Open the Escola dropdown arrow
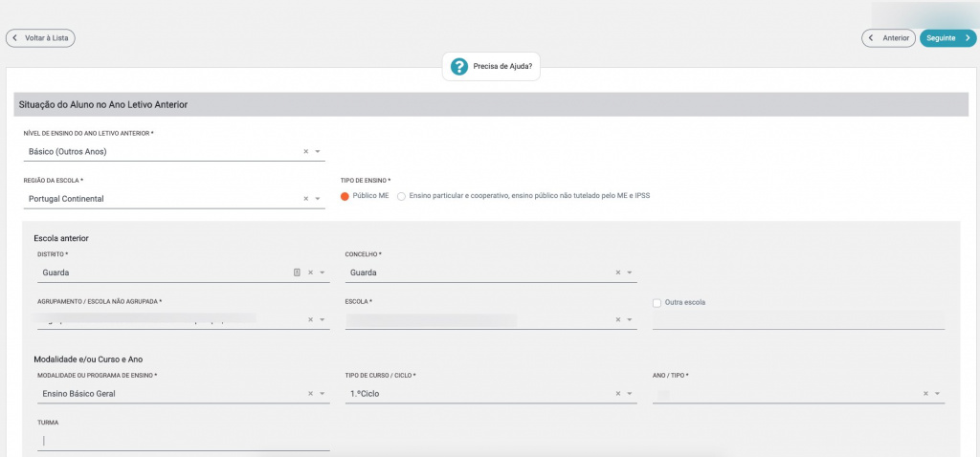This screenshot has width=980, height=457. pos(630,320)
